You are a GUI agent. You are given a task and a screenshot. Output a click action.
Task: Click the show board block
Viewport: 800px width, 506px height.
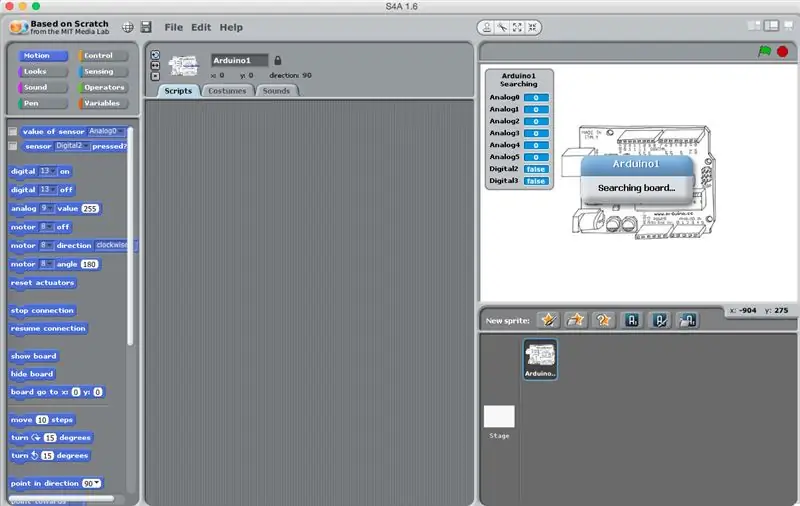[x=34, y=356]
